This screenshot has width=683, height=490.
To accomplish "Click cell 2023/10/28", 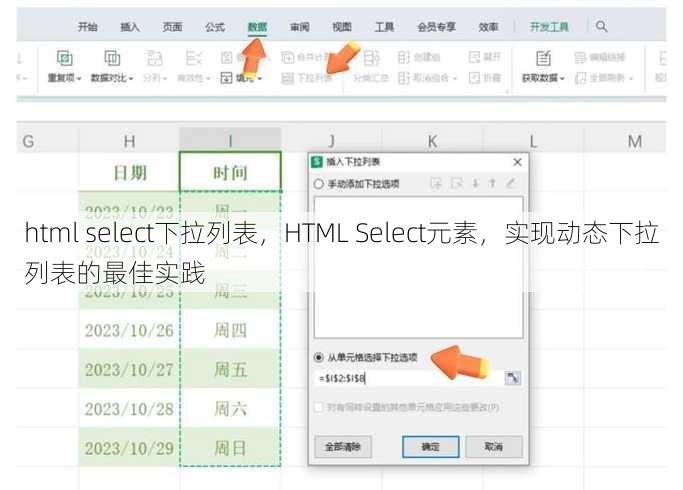I will pyautogui.click(x=129, y=409).
